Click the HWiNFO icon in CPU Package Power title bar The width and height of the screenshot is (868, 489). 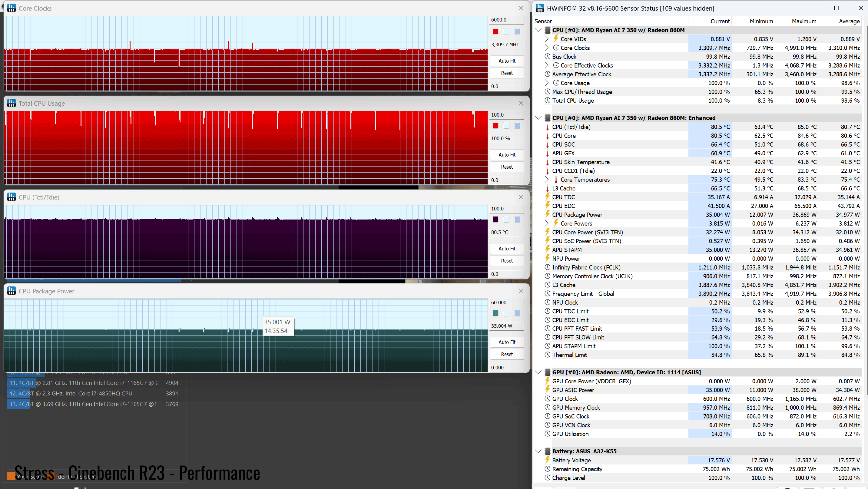tap(12, 291)
